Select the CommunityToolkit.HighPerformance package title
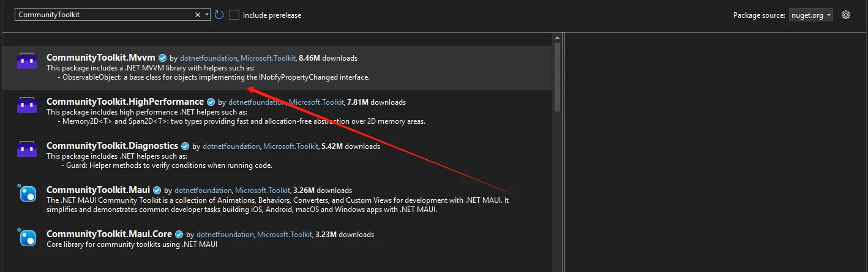This screenshot has width=868, height=272. tap(125, 102)
